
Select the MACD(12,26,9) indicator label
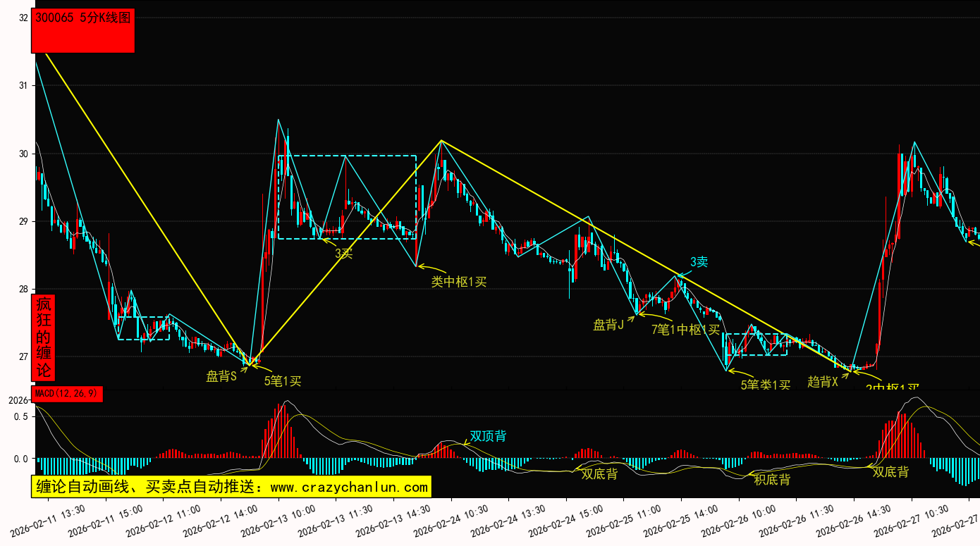pyautogui.click(x=67, y=394)
